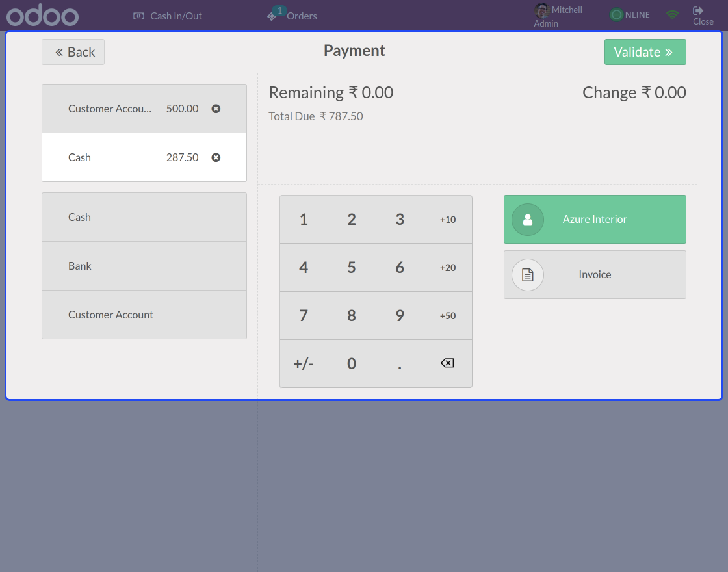Tap numpad key 0
This screenshot has height=572, width=728.
(x=352, y=363)
